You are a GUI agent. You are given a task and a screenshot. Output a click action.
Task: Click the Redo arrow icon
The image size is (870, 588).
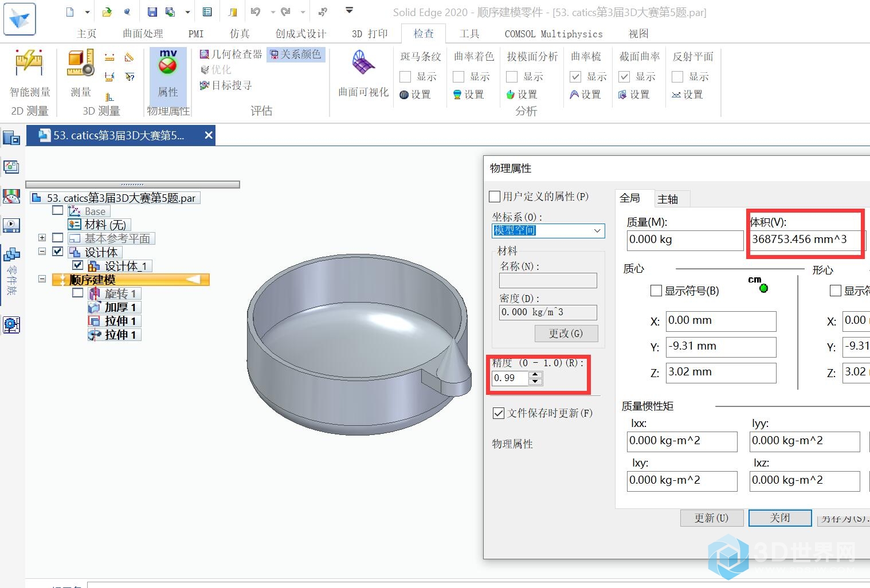286,11
